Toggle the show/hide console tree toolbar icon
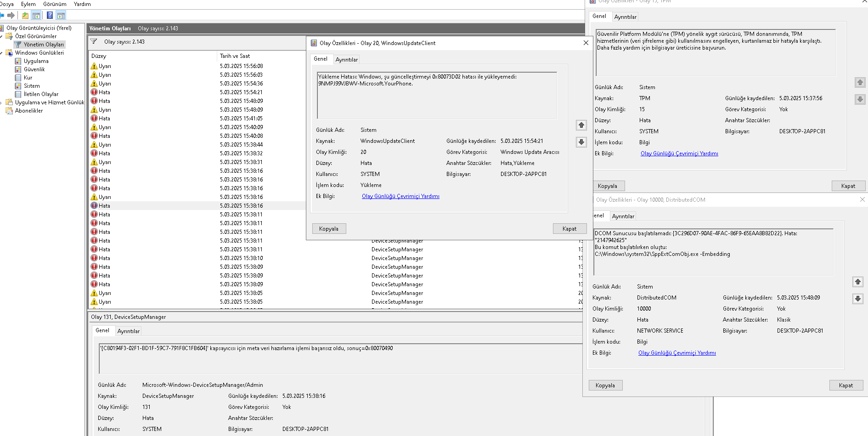This screenshot has width=868, height=436. [36, 16]
